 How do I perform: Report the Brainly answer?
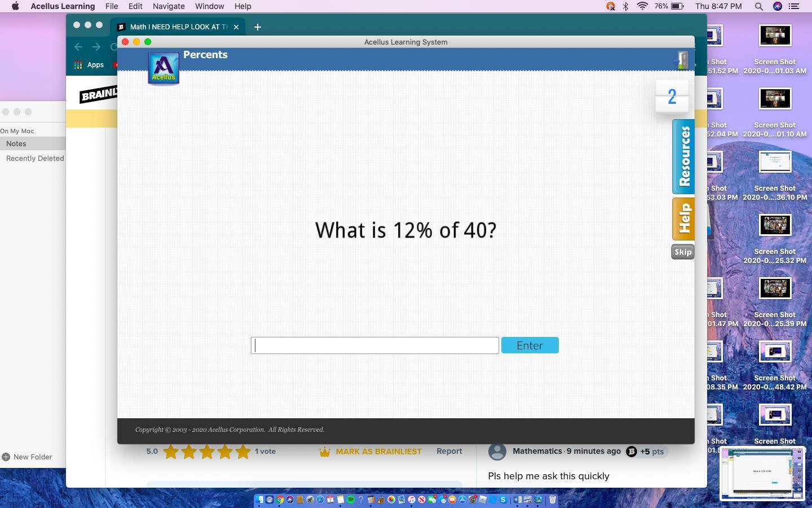coord(449,452)
